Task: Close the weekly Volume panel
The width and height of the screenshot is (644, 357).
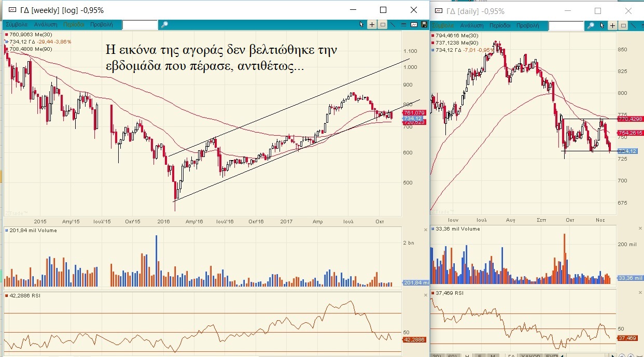Action: click(x=426, y=230)
